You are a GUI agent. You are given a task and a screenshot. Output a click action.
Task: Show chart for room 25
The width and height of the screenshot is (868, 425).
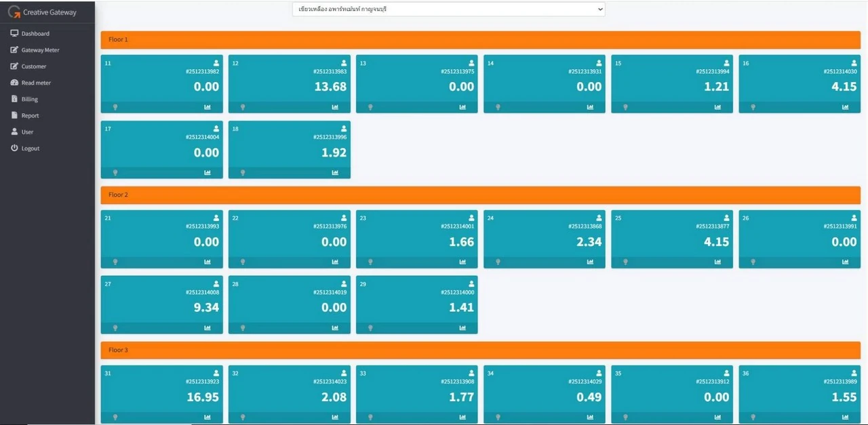(717, 262)
